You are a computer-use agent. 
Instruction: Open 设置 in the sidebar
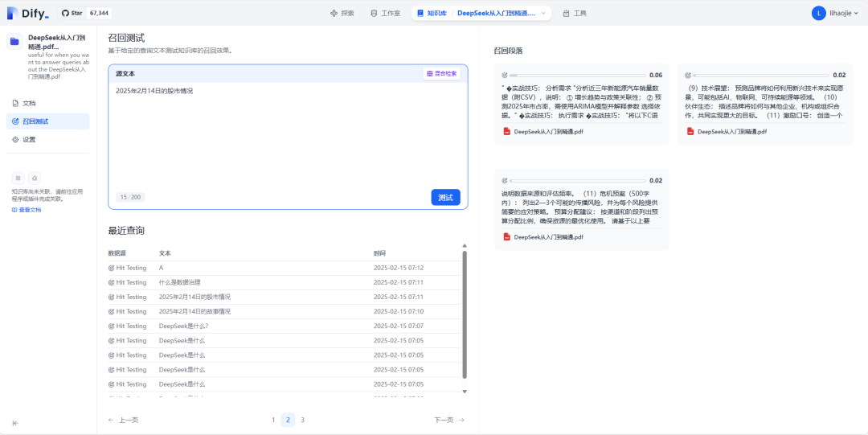(x=48, y=140)
